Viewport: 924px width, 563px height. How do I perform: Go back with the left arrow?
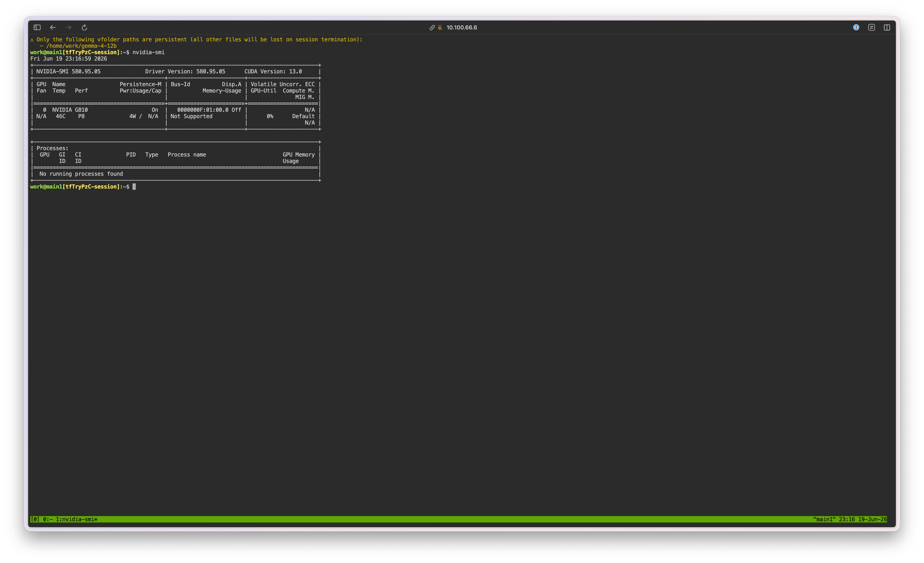[53, 27]
